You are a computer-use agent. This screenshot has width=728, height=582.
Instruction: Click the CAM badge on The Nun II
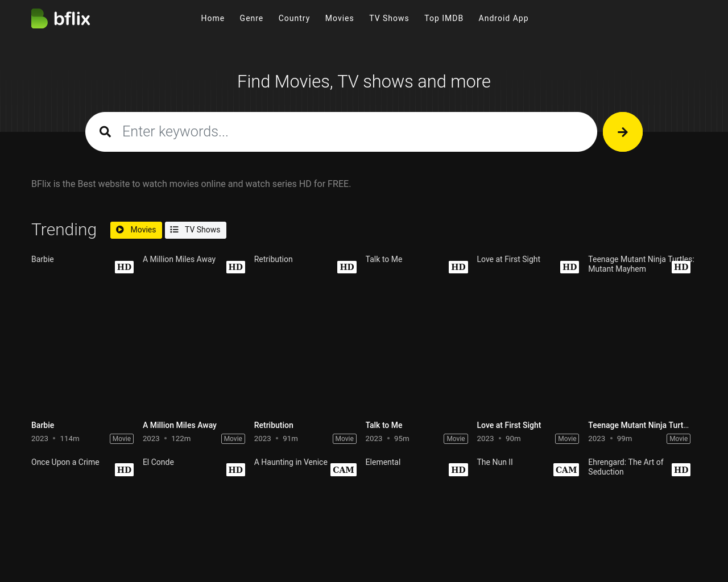point(566,470)
